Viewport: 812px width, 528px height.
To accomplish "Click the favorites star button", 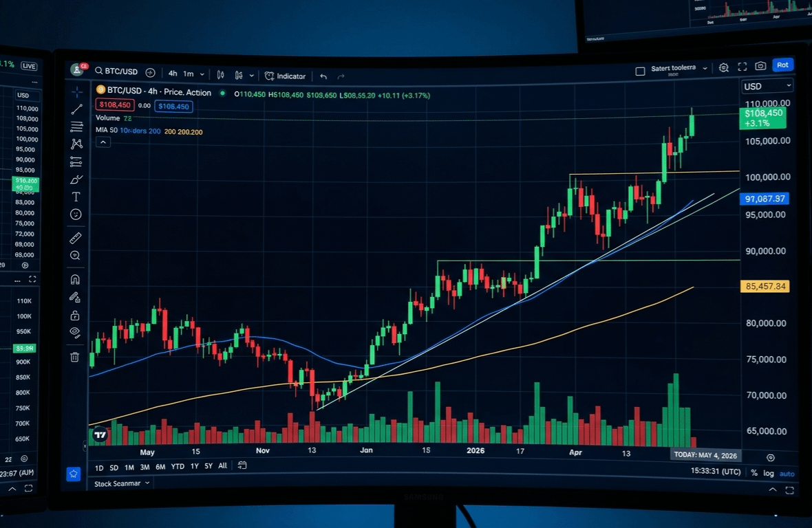I will pyautogui.click(x=74, y=474).
